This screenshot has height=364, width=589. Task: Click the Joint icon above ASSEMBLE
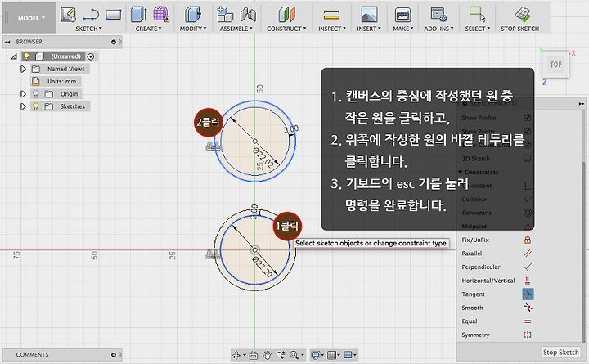point(248,15)
